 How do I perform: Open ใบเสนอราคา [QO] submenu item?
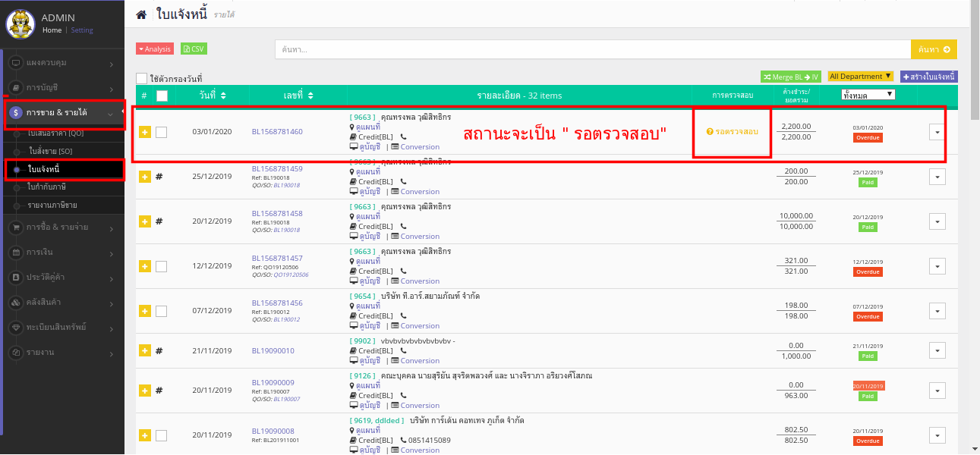coord(55,134)
